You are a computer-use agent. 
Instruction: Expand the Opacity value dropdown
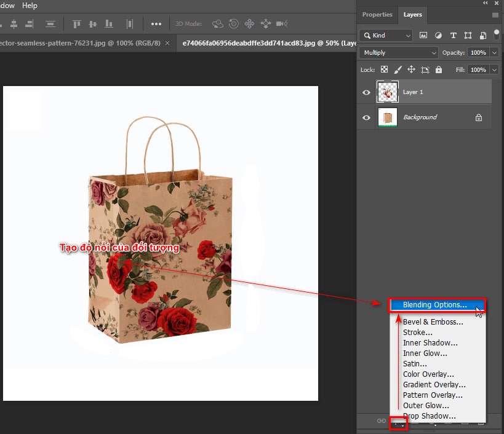point(493,52)
